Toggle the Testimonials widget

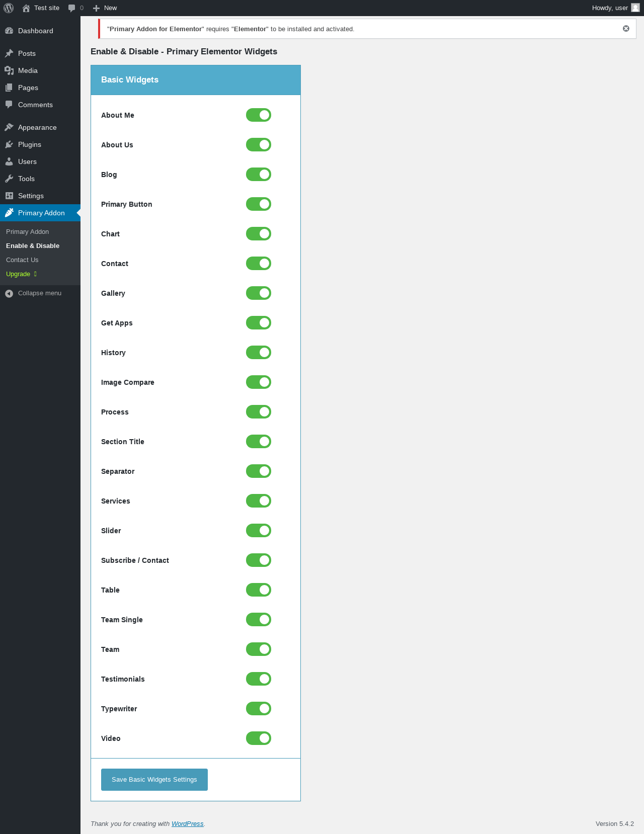pyautogui.click(x=259, y=679)
